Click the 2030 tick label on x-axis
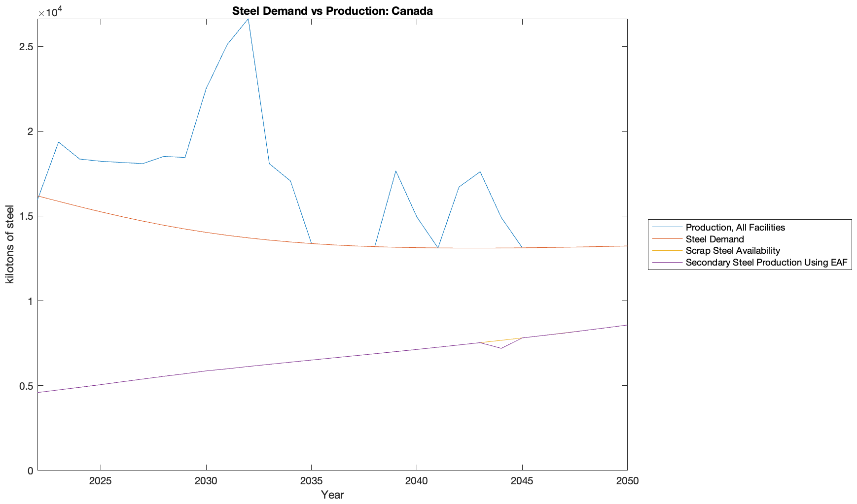This screenshot has width=857, height=504. 206,481
